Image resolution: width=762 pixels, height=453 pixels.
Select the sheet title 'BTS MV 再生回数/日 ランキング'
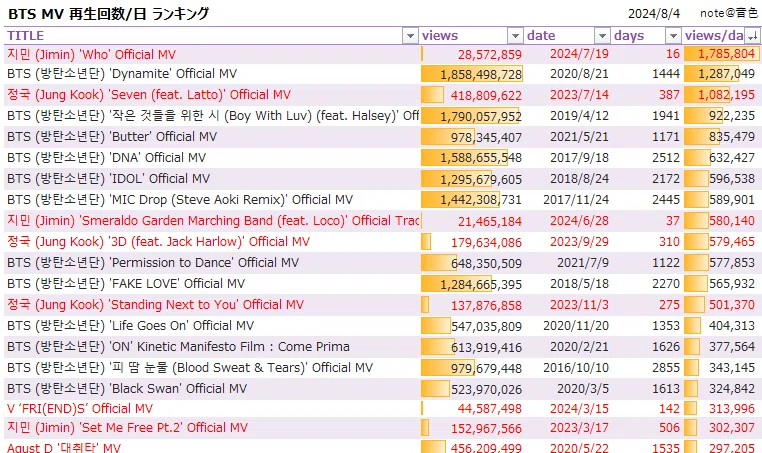(x=108, y=14)
